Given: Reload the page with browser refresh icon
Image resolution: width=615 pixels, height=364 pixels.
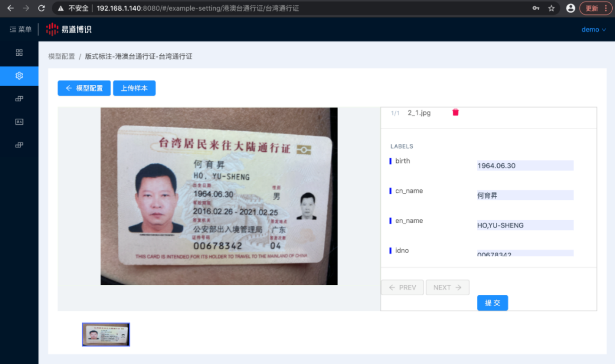Looking at the screenshot, I should 41,8.
